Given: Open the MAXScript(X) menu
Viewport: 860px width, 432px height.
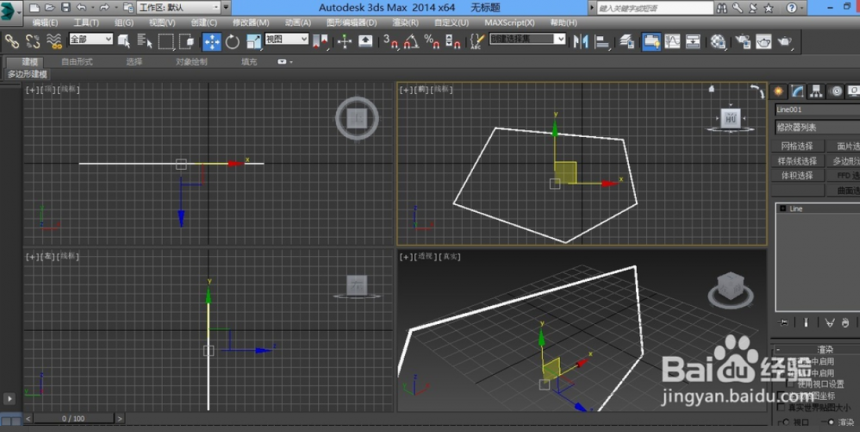Looking at the screenshot, I should pos(509,22).
